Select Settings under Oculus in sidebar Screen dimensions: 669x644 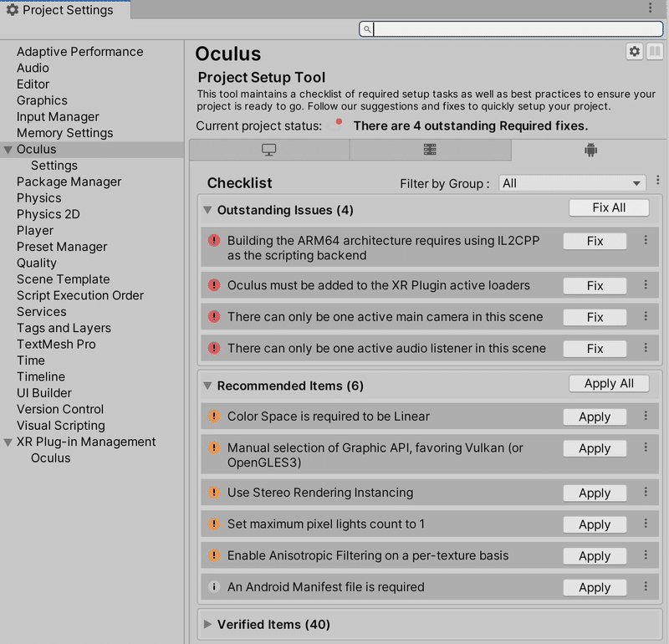(x=54, y=165)
